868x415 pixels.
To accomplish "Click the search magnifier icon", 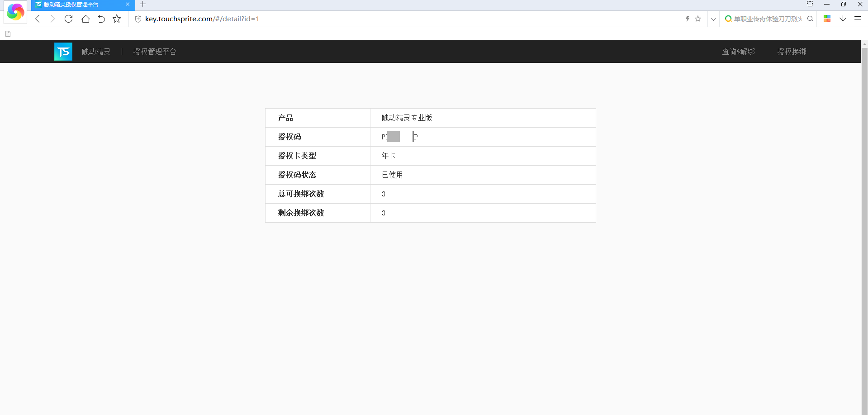I will (810, 19).
